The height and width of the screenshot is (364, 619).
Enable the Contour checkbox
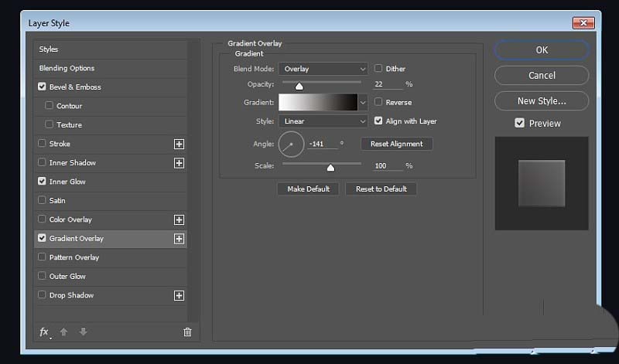(49, 105)
